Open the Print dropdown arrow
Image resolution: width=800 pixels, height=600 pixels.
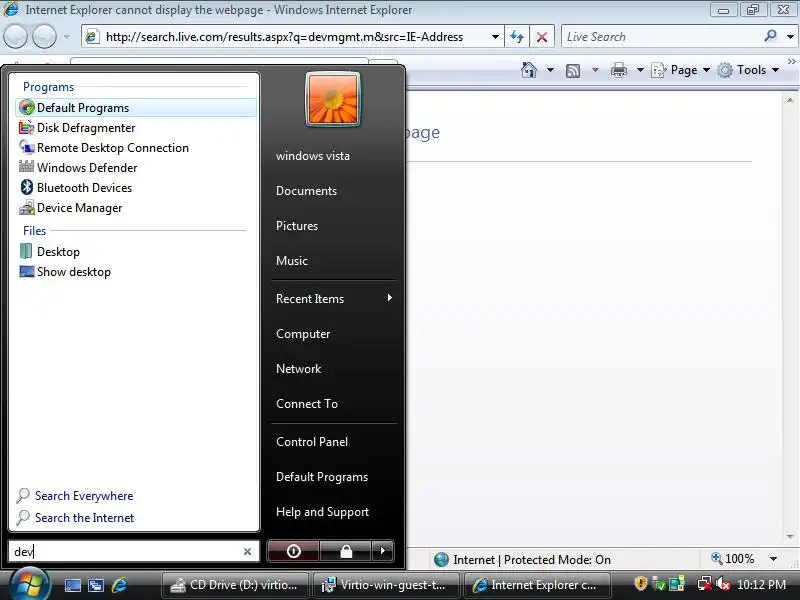tap(640, 70)
